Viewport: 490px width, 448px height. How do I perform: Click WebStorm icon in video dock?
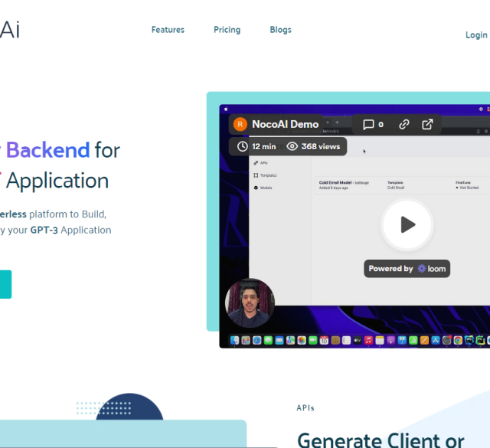click(469, 340)
